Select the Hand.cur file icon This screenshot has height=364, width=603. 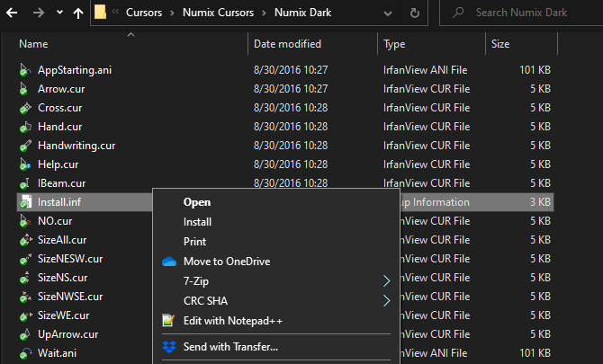25,127
